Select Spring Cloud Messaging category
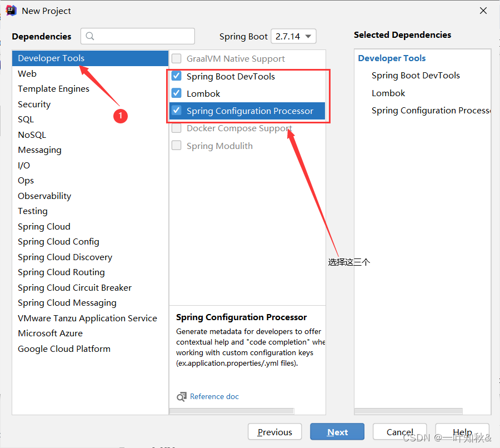 click(90, 303)
